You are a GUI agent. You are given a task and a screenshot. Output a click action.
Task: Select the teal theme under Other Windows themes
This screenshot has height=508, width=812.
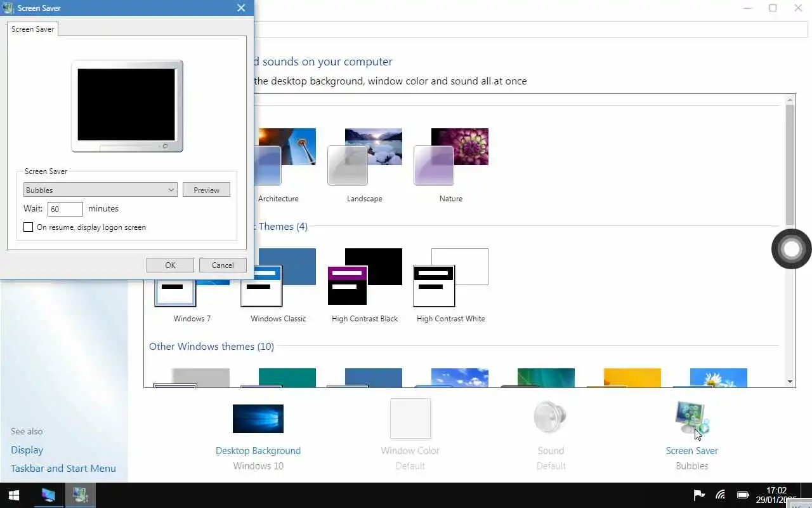(278, 378)
